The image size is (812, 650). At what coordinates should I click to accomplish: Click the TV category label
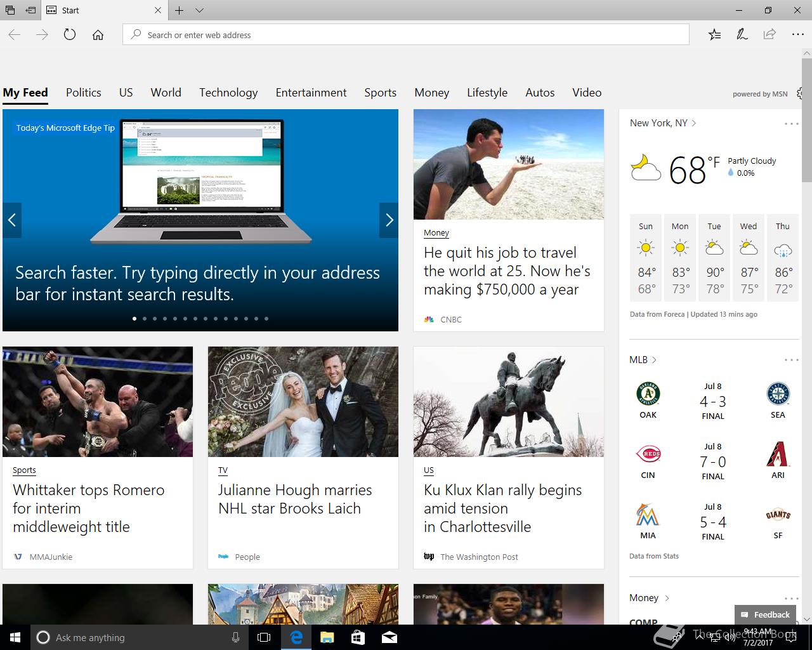coord(223,470)
